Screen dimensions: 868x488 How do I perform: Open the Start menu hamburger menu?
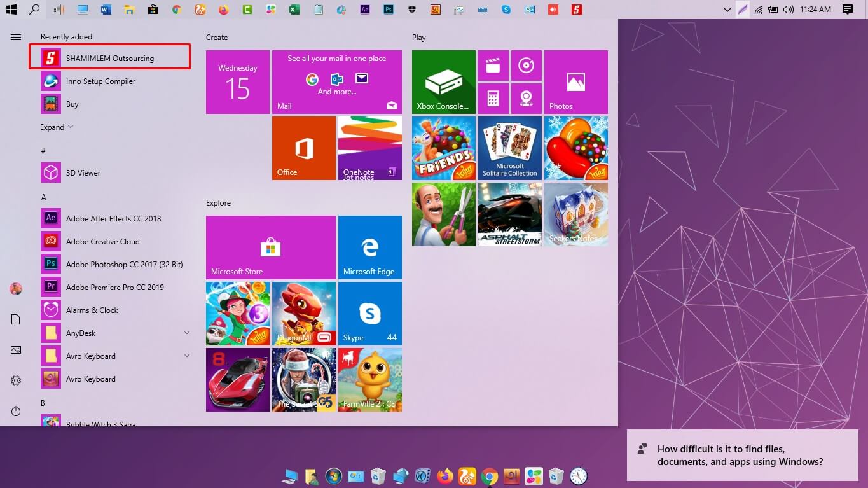click(16, 38)
